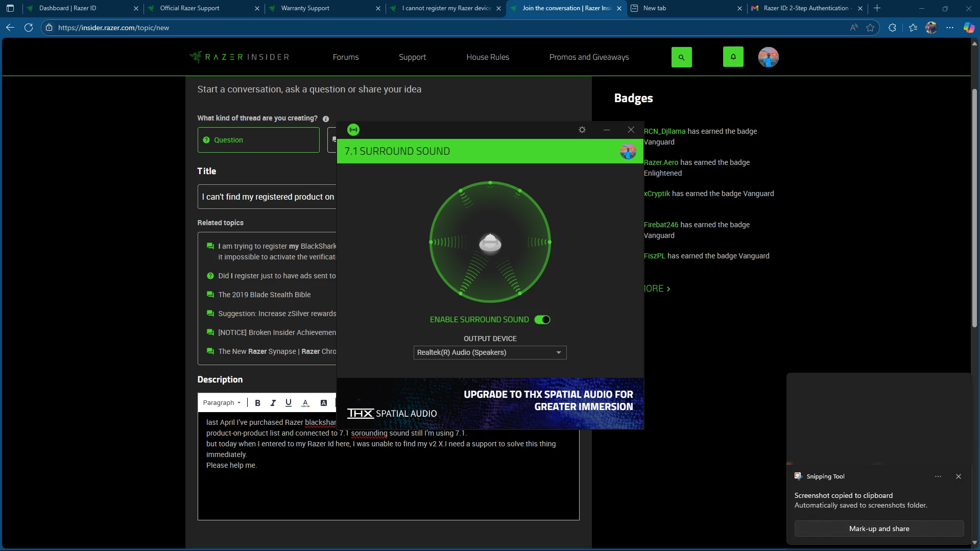Switch to Dashboard | Razer ID tab
This screenshot has width=980, height=551.
tap(83, 8)
